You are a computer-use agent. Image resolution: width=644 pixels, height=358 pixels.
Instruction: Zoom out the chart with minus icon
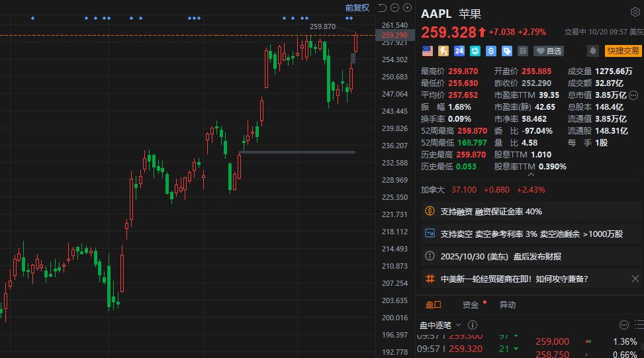click(395, 8)
